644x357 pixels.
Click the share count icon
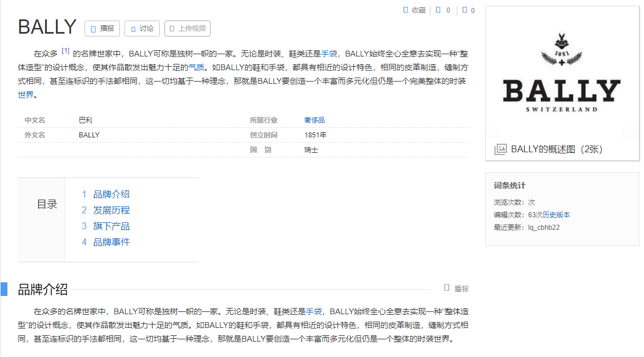click(465, 10)
